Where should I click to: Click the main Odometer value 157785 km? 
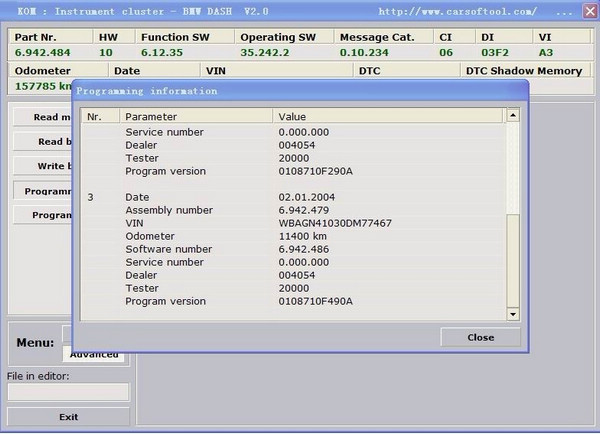click(43, 86)
